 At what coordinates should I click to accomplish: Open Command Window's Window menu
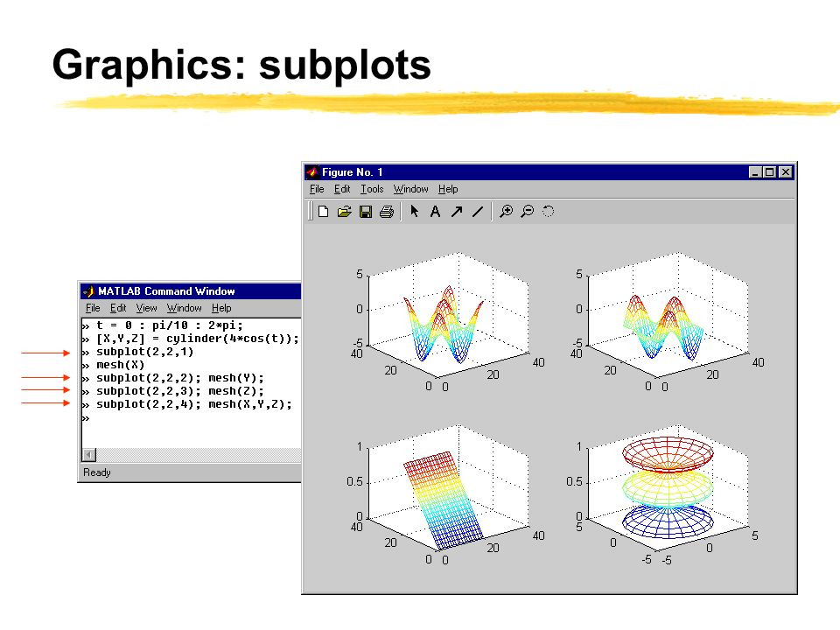point(185,308)
